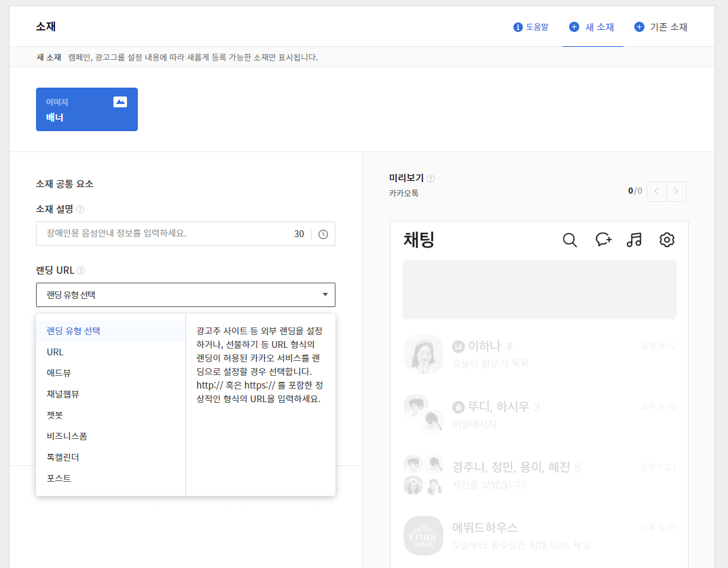Image resolution: width=728 pixels, height=568 pixels.
Task: Click the plus icon beside 새 소재
Action: (574, 27)
